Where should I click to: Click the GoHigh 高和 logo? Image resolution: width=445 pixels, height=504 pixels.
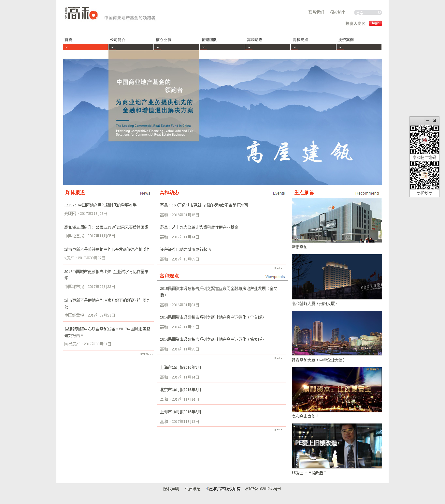coord(81,13)
